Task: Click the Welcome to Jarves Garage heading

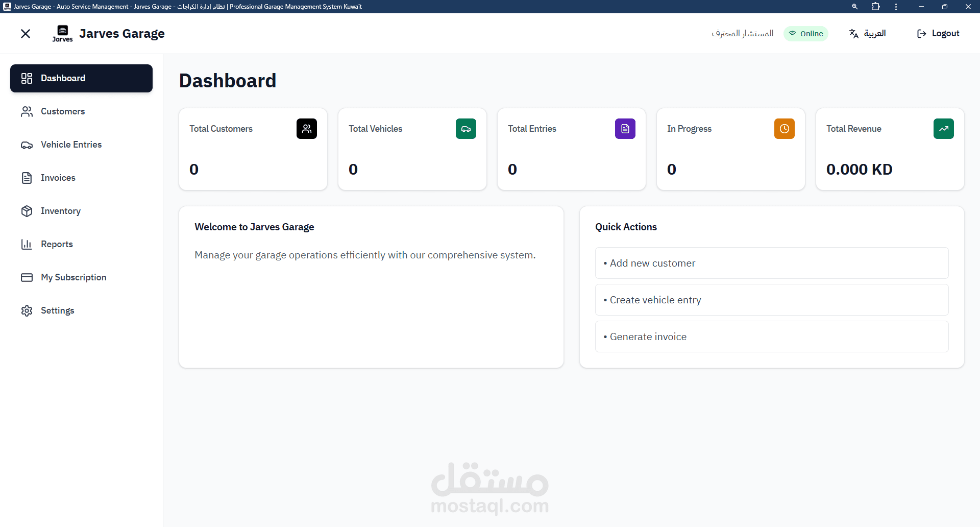Action: click(x=254, y=227)
